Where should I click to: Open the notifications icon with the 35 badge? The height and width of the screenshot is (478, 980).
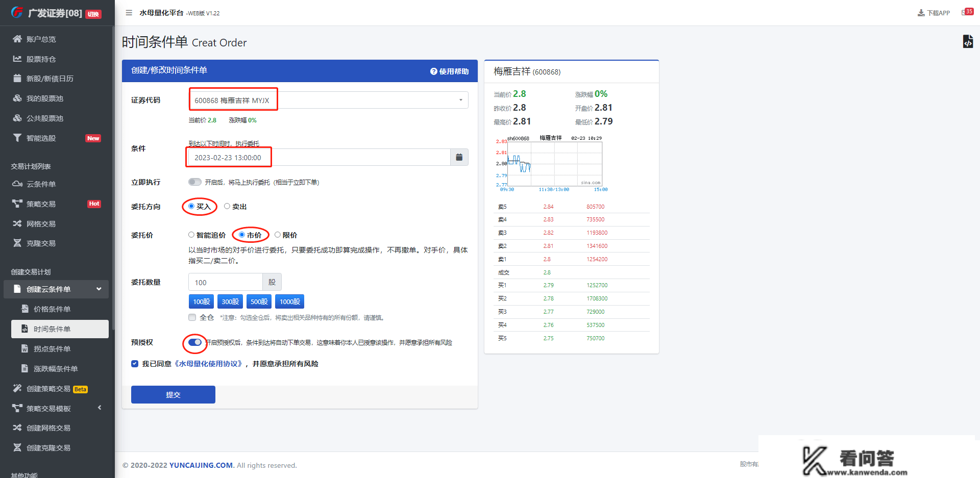(x=967, y=12)
